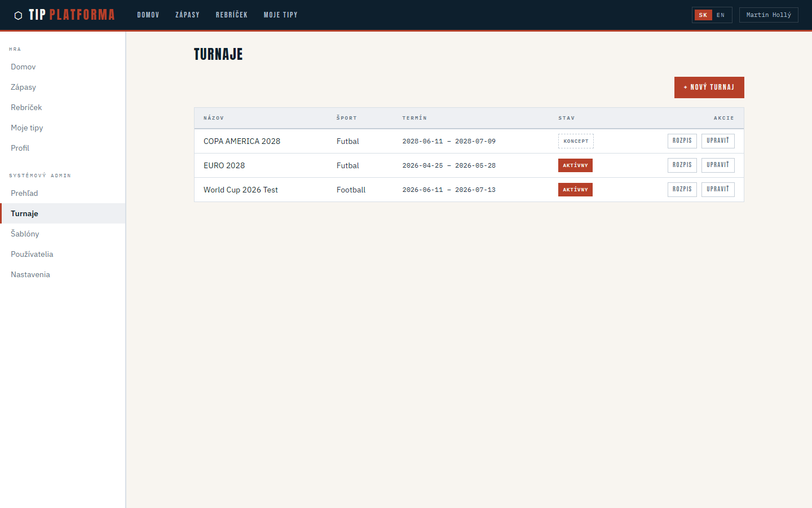Click the Názov column header
Image resolution: width=812 pixels, height=508 pixels.
[x=214, y=118]
